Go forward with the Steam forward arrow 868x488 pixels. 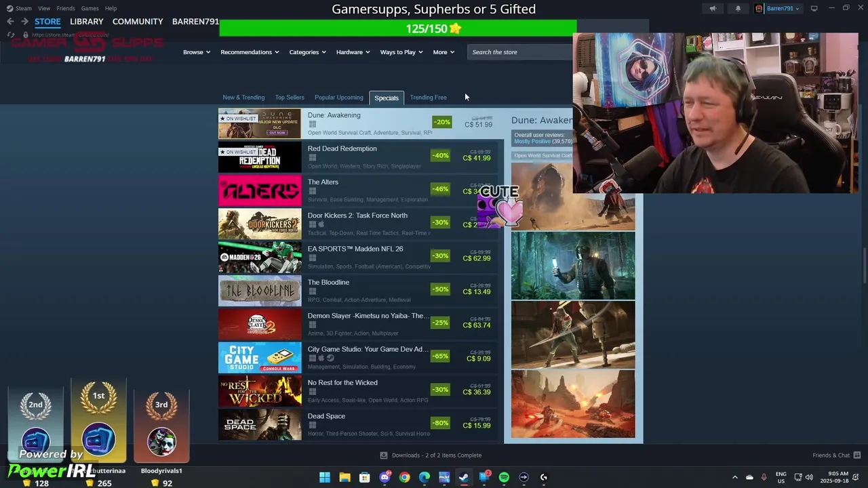coord(24,22)
